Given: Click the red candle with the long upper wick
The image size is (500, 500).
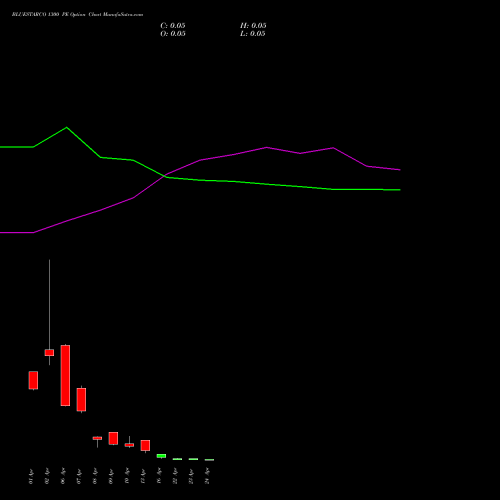Looking at the screenshot, I should pyautogui.click(x=49, y=352).
